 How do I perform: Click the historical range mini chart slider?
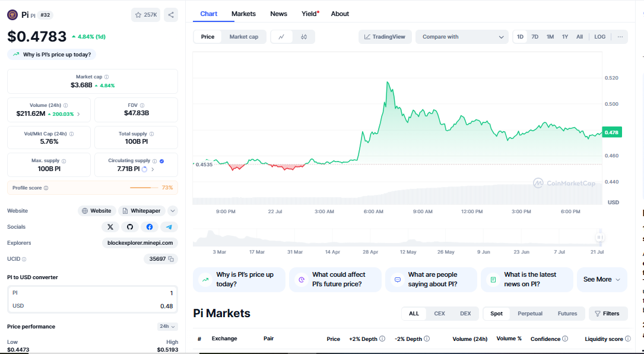[x=397, y=238]
